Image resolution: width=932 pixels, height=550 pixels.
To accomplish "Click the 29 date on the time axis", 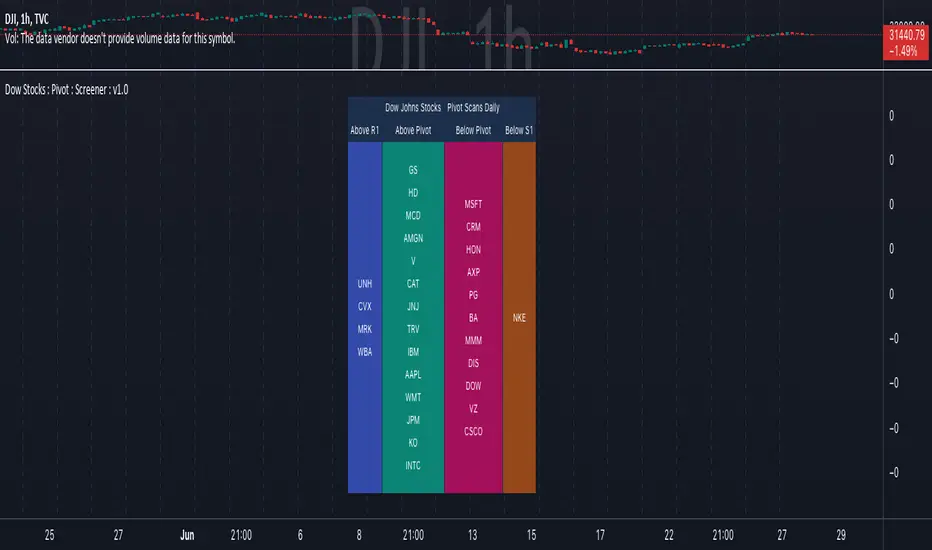I will coord(841,535).
